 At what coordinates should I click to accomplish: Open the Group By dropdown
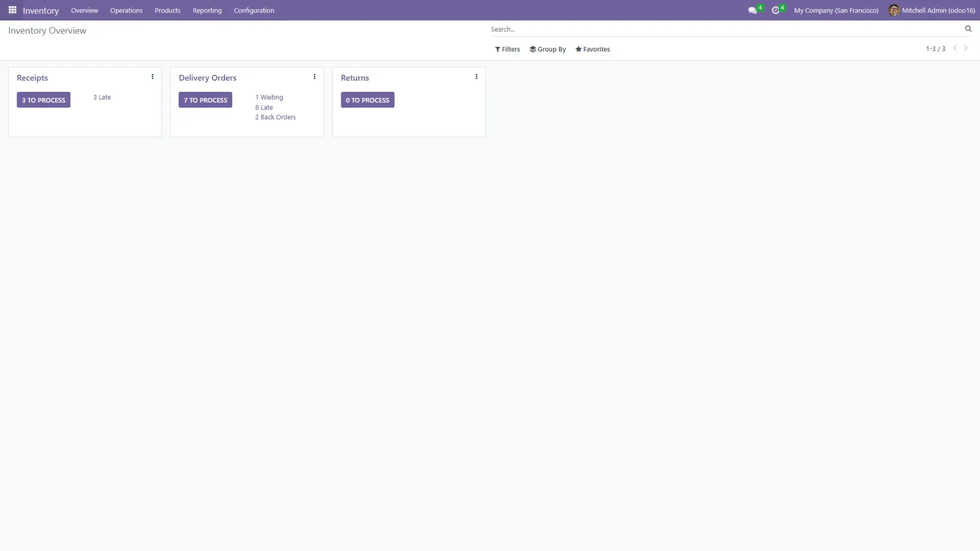pyautogui.click(x=548, y=50)
